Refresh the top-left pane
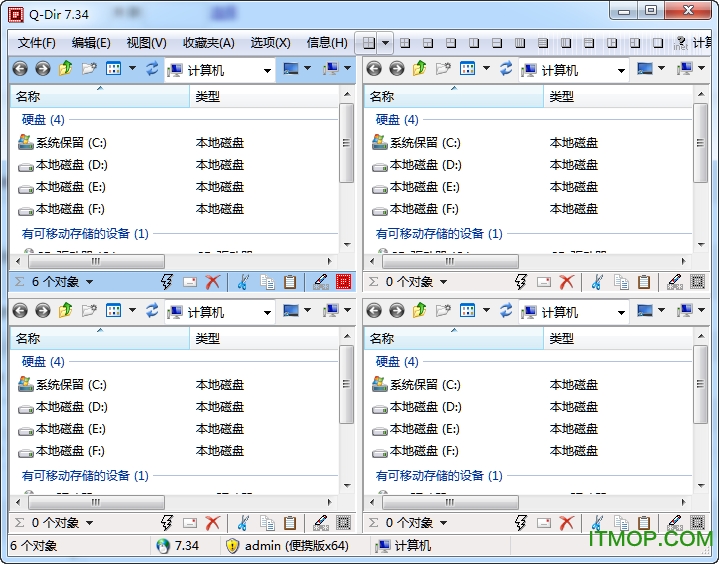 [x=152, y=69]
